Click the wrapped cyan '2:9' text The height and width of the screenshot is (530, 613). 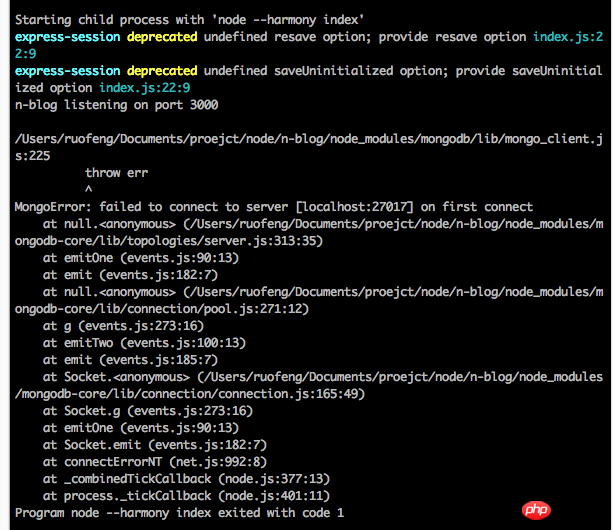click(x=25, y=54)
